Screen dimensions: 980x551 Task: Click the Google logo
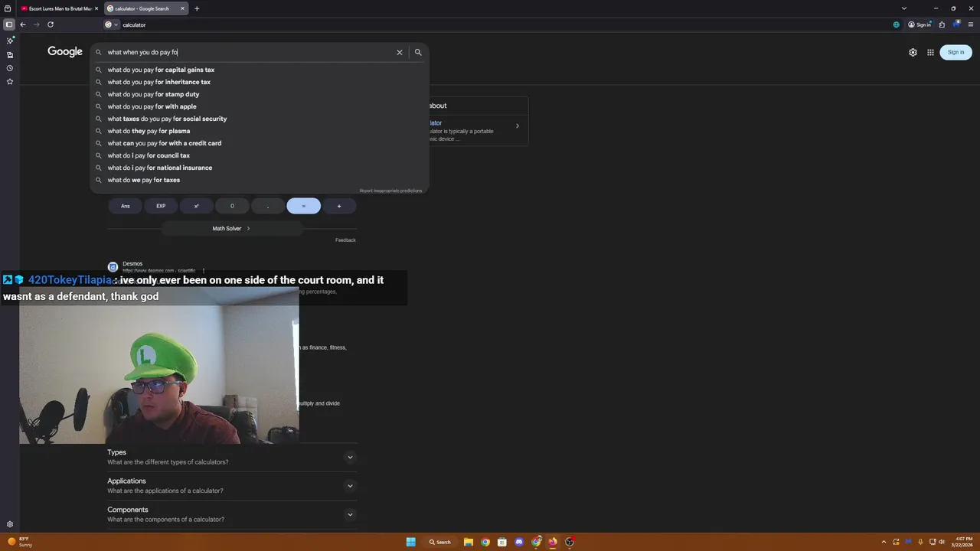[x=65, y=51]
